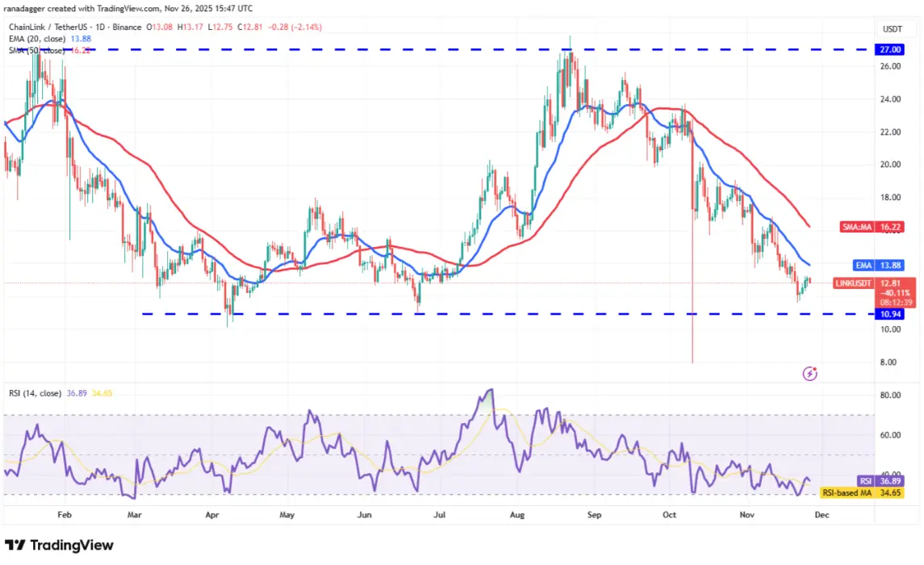Select the blue 10.94 support level tag
The height and width of the screenshot is (565, 924).
coord(889,314)
